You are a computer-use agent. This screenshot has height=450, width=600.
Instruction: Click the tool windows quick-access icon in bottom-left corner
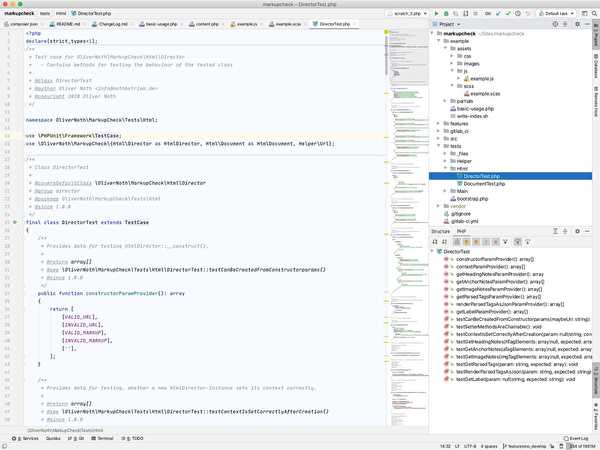pyautogui.click(x=4, y=446)
